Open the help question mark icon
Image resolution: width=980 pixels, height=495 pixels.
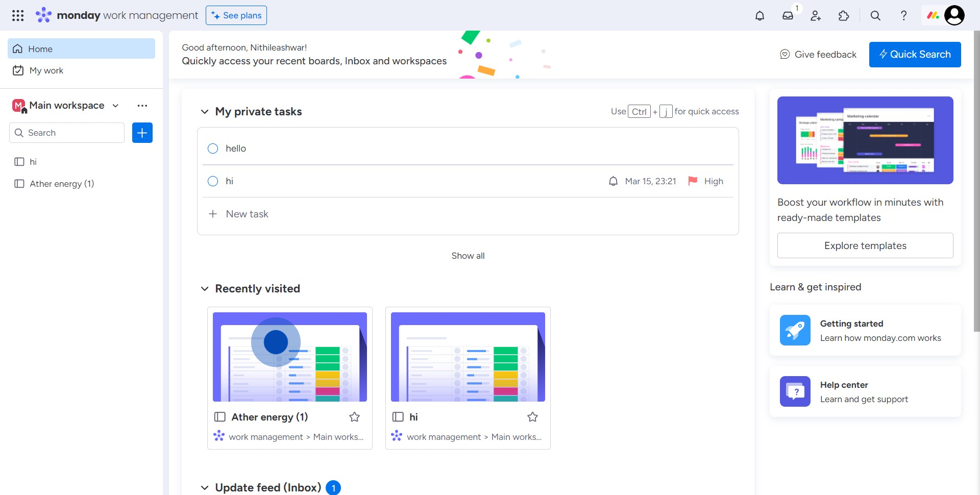[x=903, y=16]
